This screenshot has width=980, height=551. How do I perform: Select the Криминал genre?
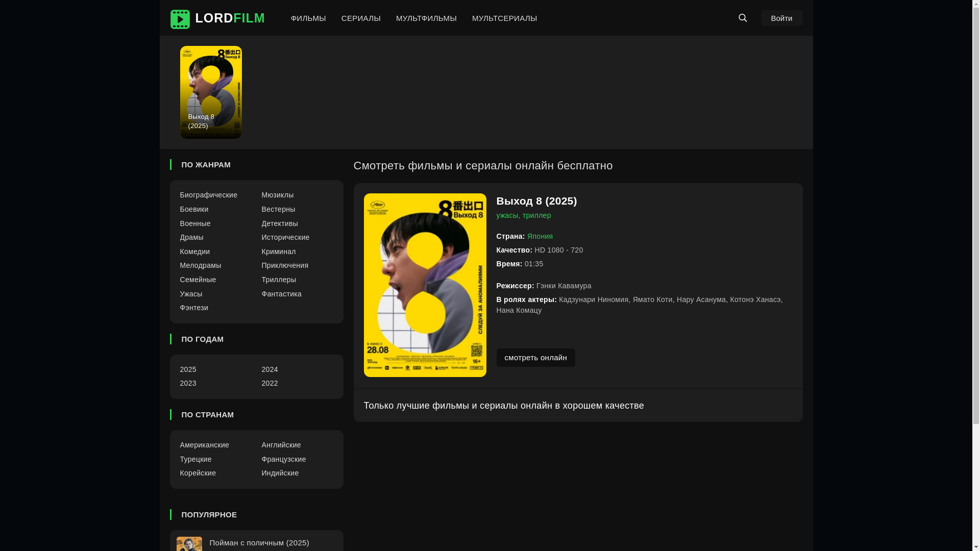pyautogui.click(x=278, y=252)
